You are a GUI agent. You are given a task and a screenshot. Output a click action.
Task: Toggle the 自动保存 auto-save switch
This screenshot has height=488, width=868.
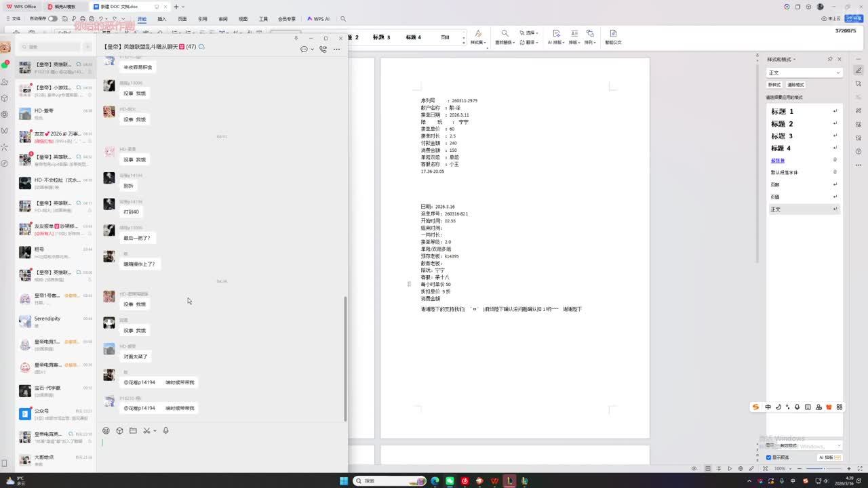pyautogui.click(x=52, y=19)
